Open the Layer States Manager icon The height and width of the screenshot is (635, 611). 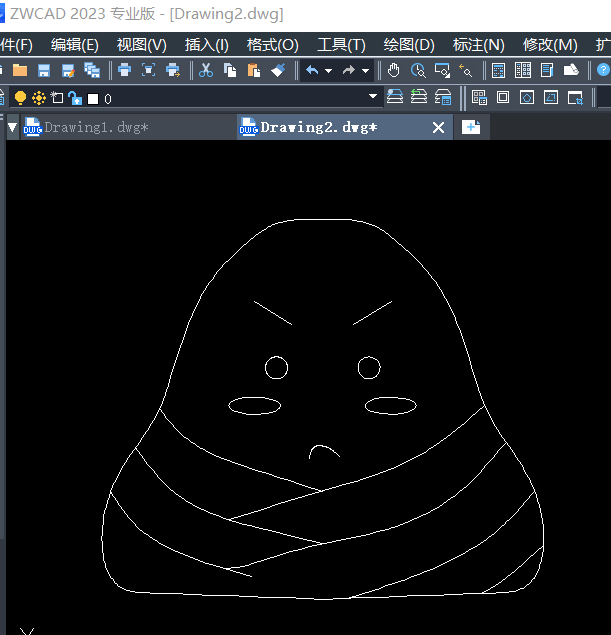coord(443,97)
